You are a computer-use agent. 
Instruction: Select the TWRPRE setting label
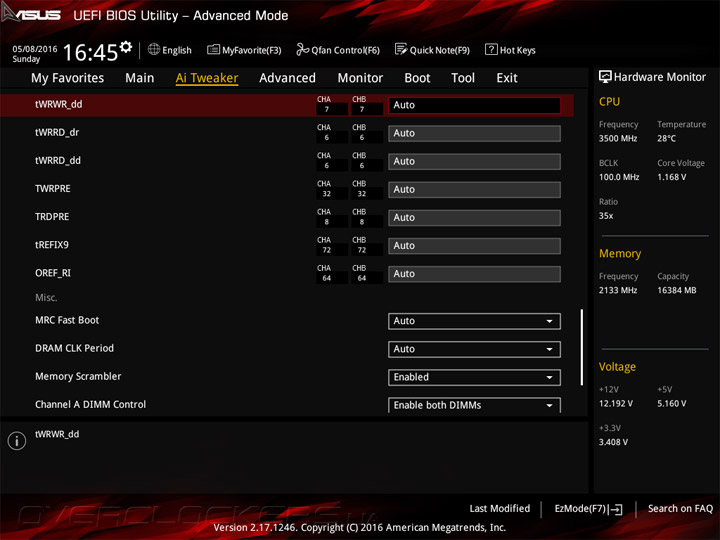(x=53, y=189)
